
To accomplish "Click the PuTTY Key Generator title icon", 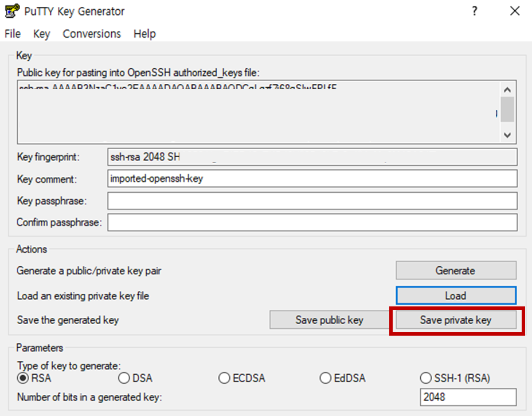I will (12, 11).
